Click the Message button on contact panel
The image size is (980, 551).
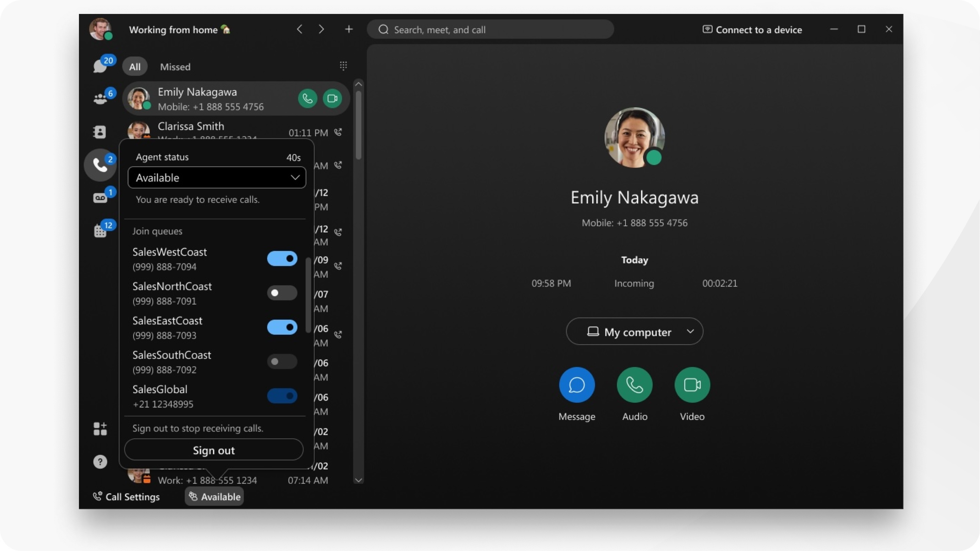[577, 384]
